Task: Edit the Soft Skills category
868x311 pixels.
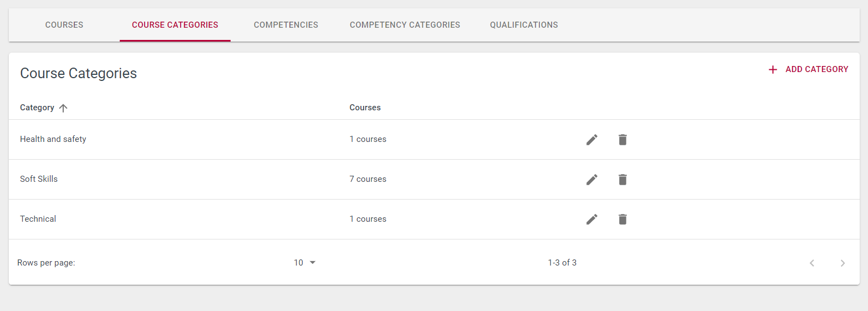Action: [592, 180]
